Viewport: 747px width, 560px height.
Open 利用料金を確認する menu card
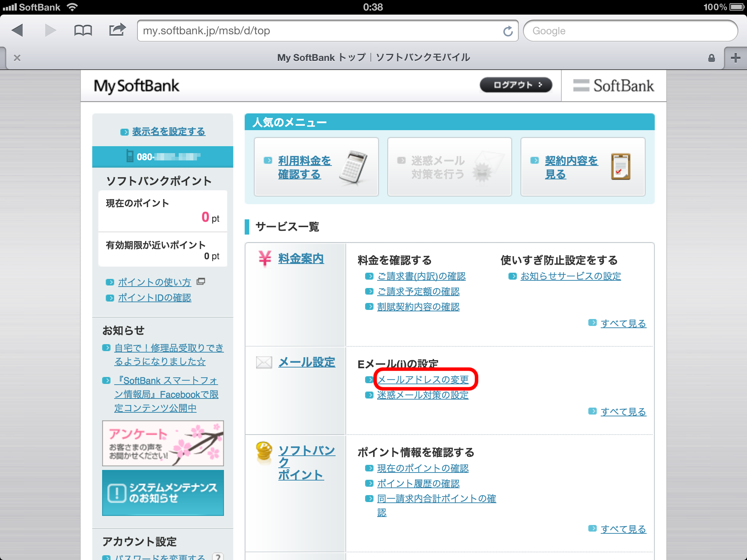click(x=316, y=167)
